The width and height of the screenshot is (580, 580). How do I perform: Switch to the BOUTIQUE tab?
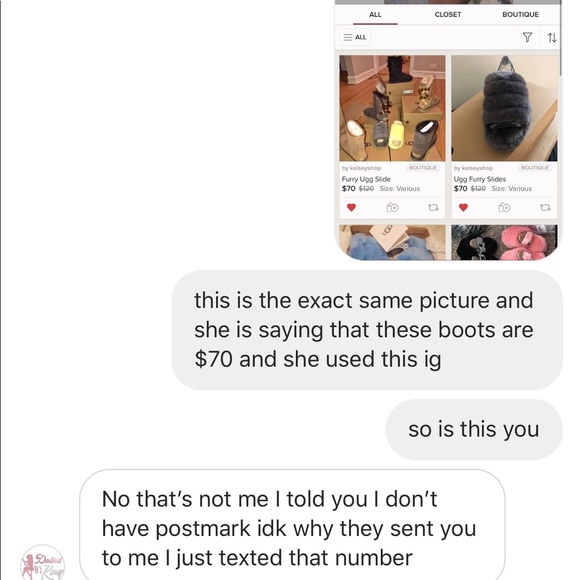coord(520,14)
